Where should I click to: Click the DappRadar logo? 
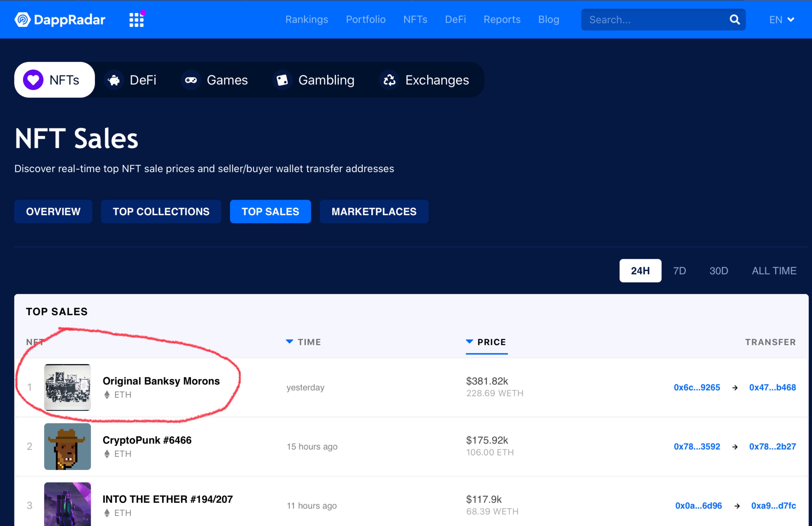coord(60,19)
